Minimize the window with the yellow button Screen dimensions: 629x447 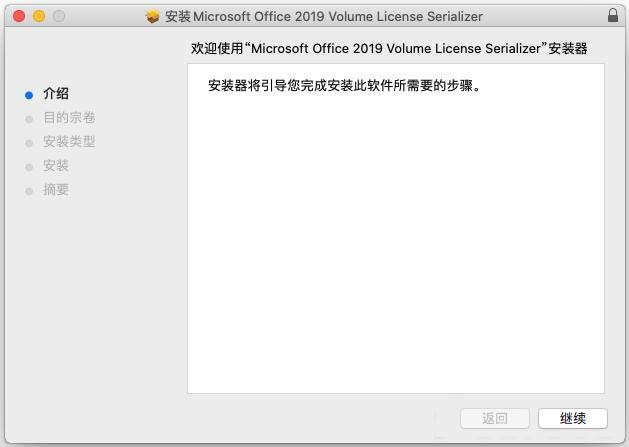pos(40,17)
